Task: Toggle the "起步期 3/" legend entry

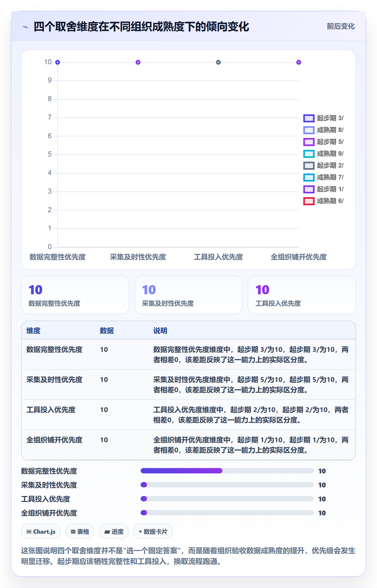Action: [x=323, y=118]
